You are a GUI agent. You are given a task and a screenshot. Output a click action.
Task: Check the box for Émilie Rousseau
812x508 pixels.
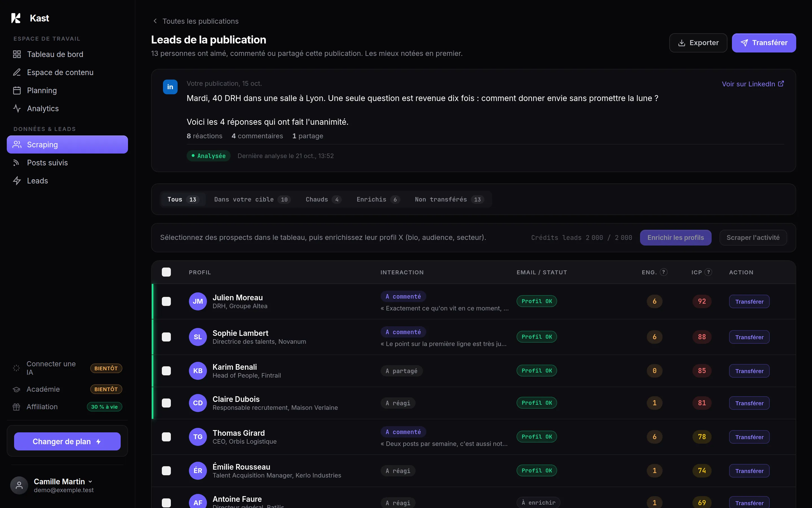point(166,471)
